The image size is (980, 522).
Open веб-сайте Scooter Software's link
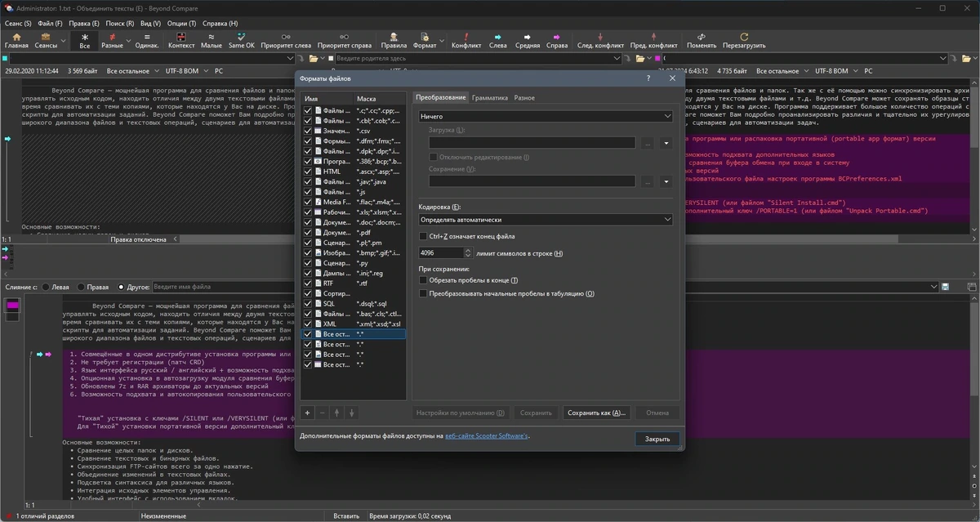click(x=487, y=436)
